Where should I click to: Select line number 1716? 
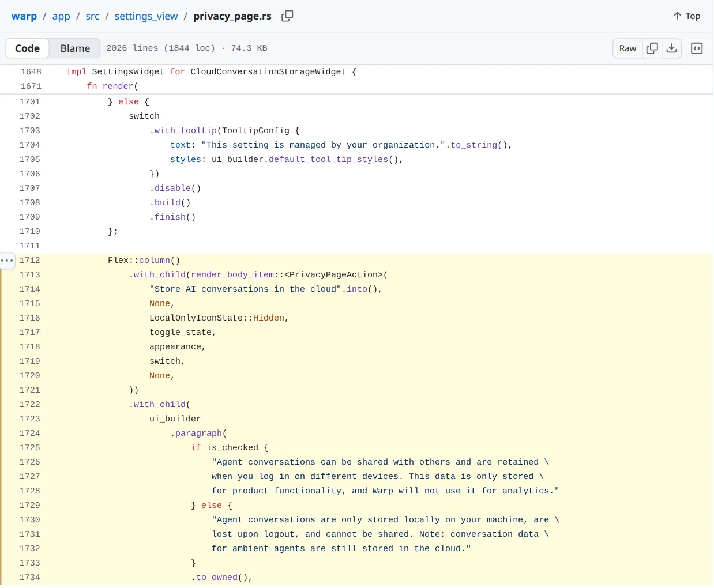point(30,318)
